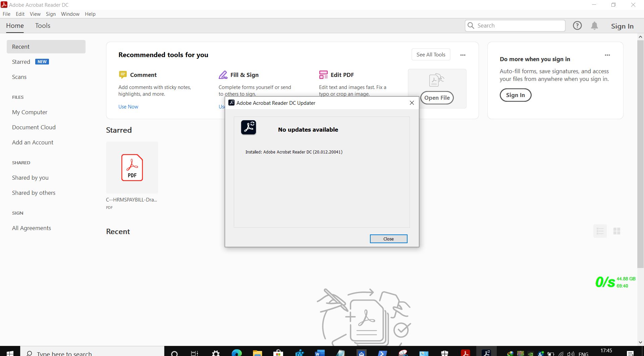Click the Cortana circle on taskbar
Image resolution: width=644 pixels, height=356 pixels.
tap(174, 353)
